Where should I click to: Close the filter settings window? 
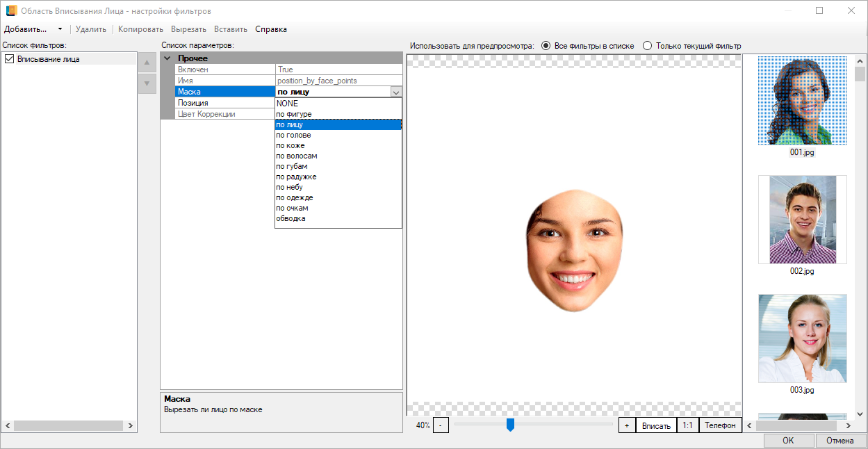pyautogui.click(x=851, y=11)
